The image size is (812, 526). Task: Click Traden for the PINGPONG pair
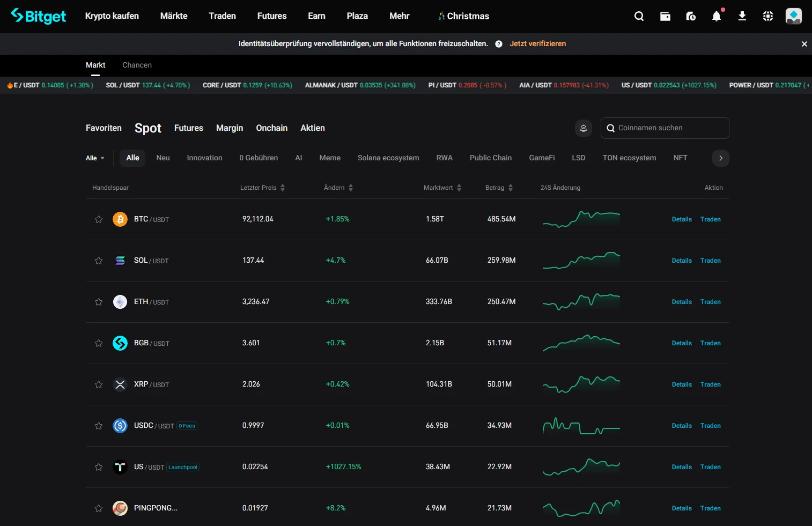(x=711, y=508)
